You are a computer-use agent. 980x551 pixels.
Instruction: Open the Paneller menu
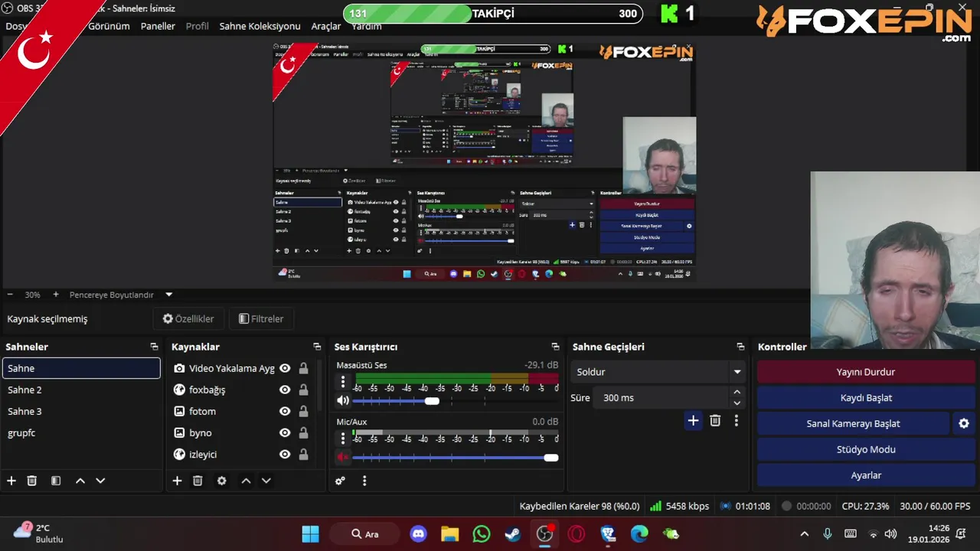coord(158,26)
